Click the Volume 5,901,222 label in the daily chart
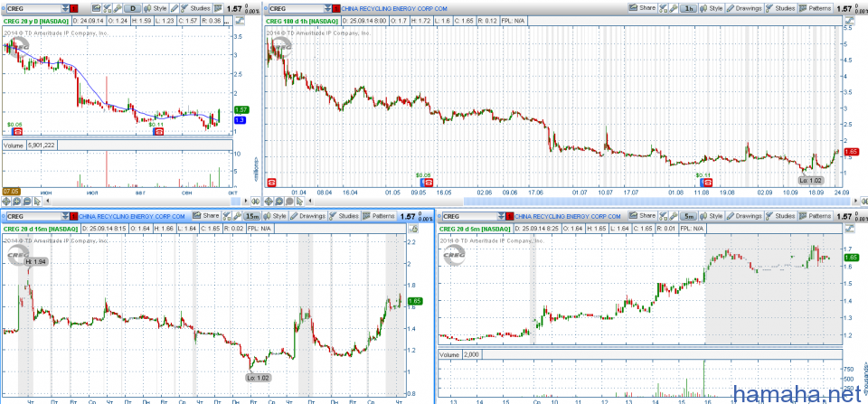The width and height of the screenshot is (868, 404). [x=31, y=145]
